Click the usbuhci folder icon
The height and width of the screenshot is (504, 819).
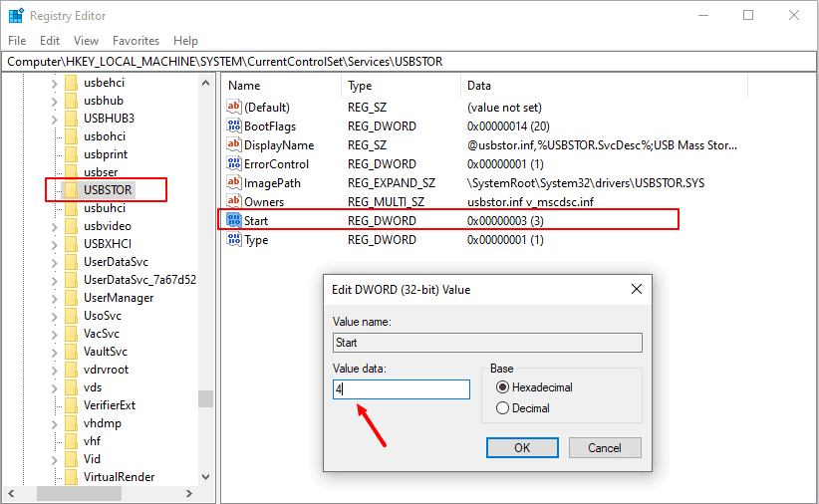pos(71,208)
